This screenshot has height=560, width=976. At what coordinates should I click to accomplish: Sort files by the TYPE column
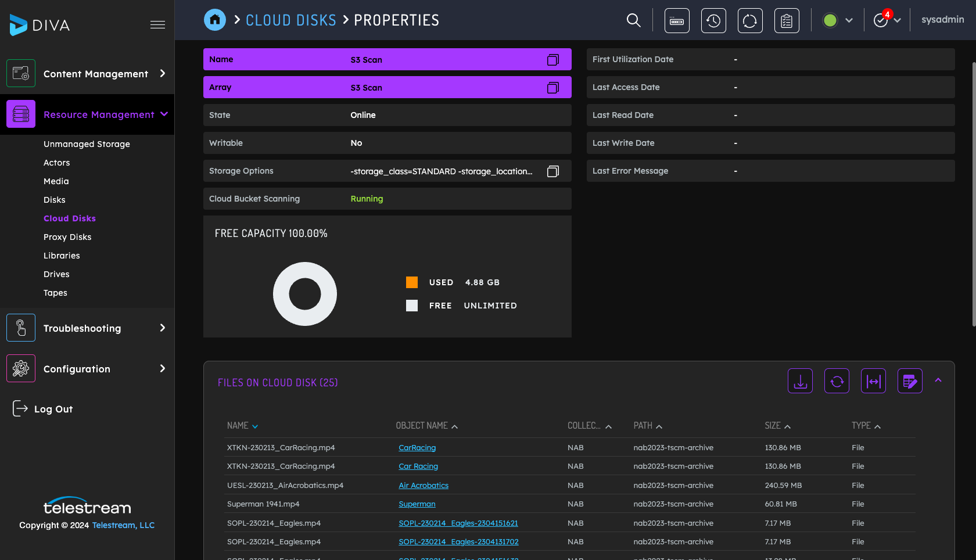point(866,426)
